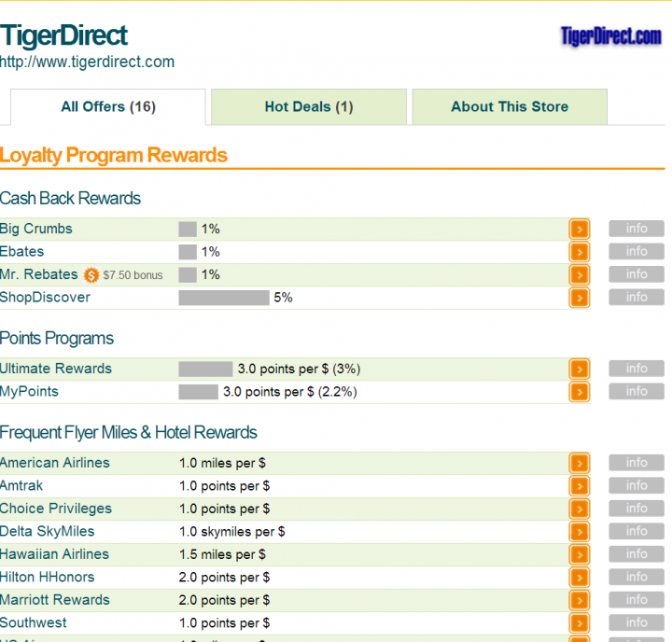Open the Hot Deals (1) tab
Image resolution: width=672 pixels, height=642 pixels.
pyautogui.click(x=309, y=106)
